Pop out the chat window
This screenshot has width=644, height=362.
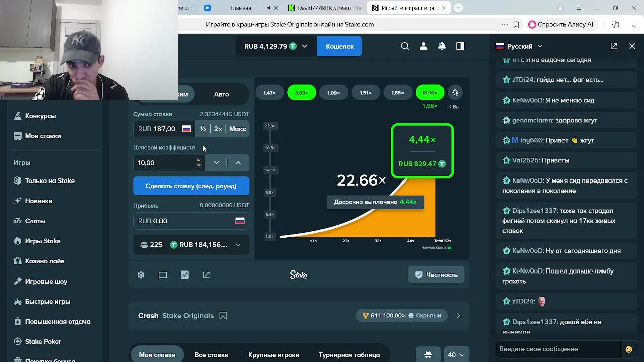(614, 46)
